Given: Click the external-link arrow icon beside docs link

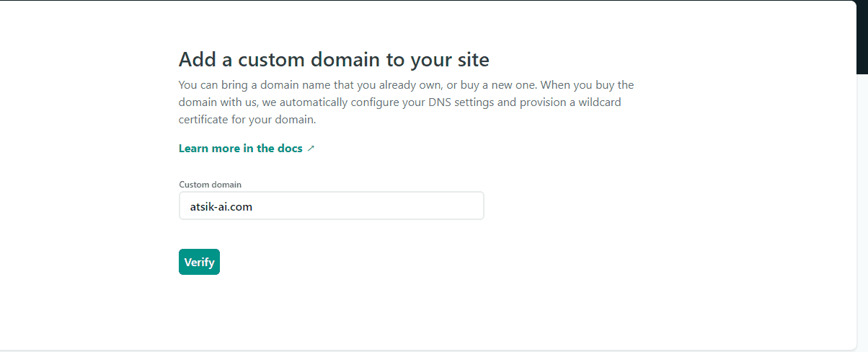Looking at the screenshot, I should point(311,149).
